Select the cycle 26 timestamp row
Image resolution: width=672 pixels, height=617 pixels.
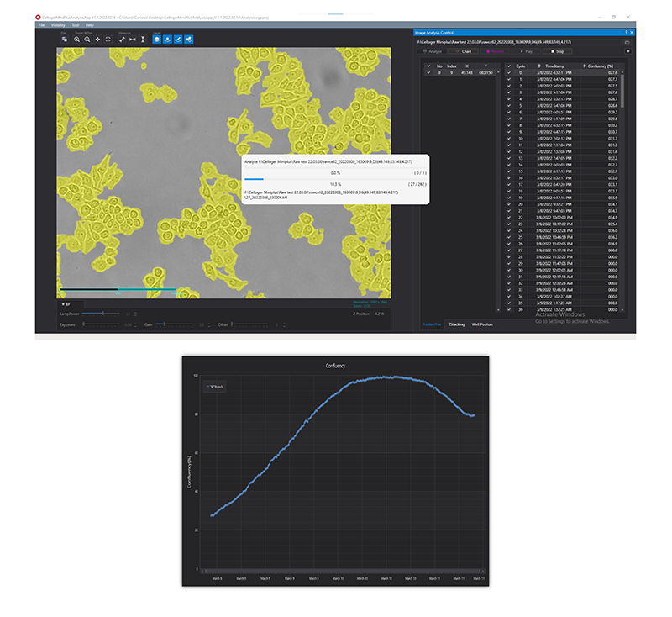point(554,244)
